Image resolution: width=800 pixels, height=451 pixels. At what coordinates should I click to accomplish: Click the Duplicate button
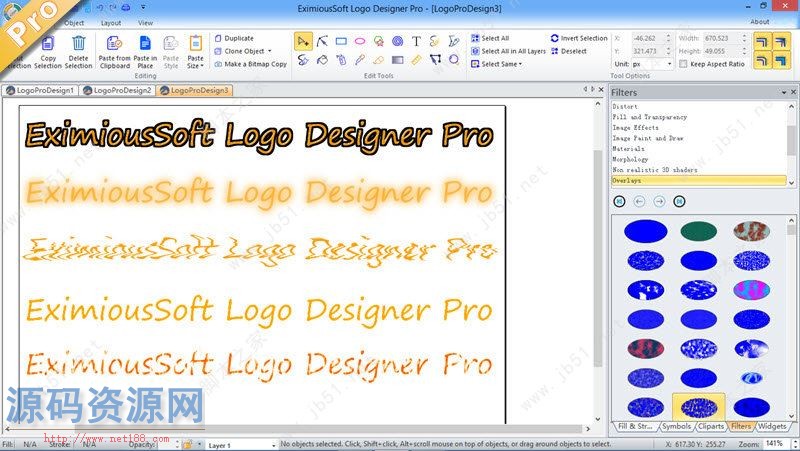tap(234, 38)
